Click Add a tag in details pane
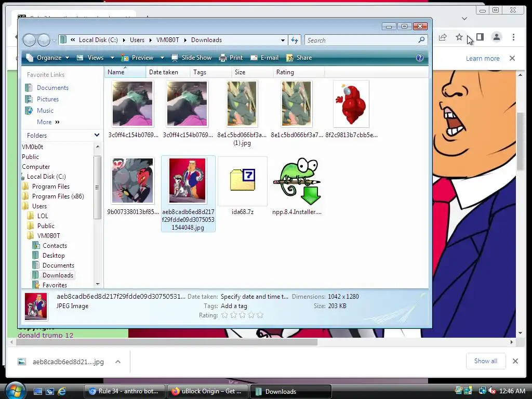Screen dimensions: 532x399 click(x=234, y=306)
